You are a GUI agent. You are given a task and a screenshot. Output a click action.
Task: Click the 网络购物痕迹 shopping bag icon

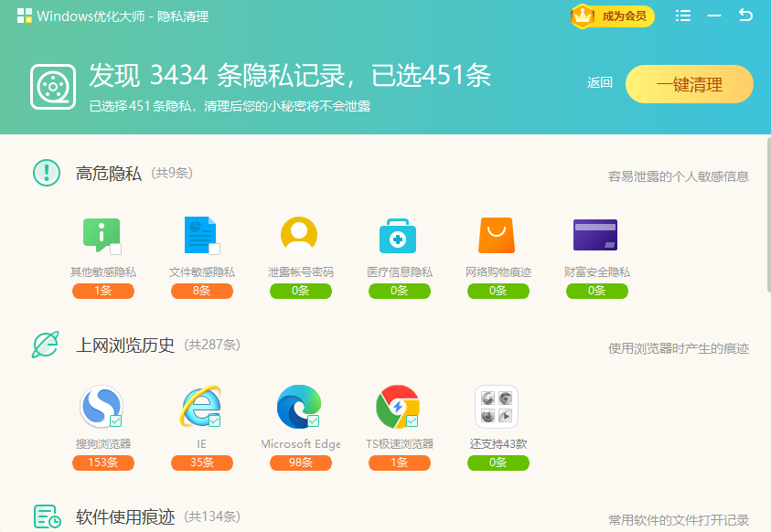click(x=498, y=235)
